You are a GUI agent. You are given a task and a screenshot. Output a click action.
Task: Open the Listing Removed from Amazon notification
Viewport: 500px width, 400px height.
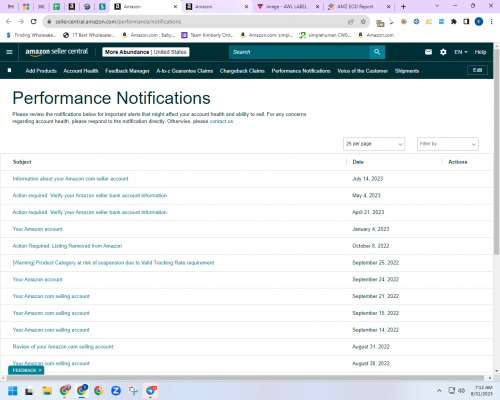point(67,246)
